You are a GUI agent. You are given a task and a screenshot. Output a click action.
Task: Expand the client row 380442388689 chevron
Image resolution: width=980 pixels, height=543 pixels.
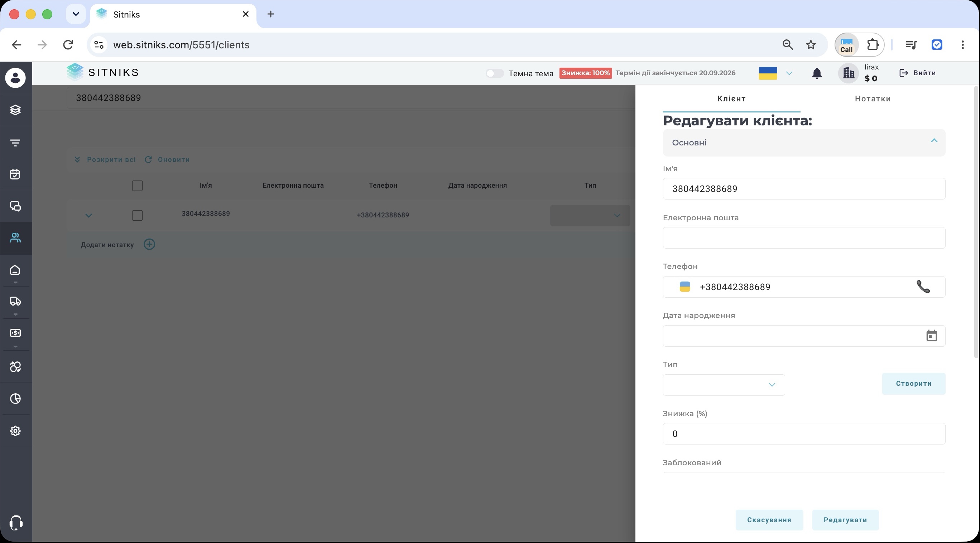pyautogui.click(x=88, y=215)
